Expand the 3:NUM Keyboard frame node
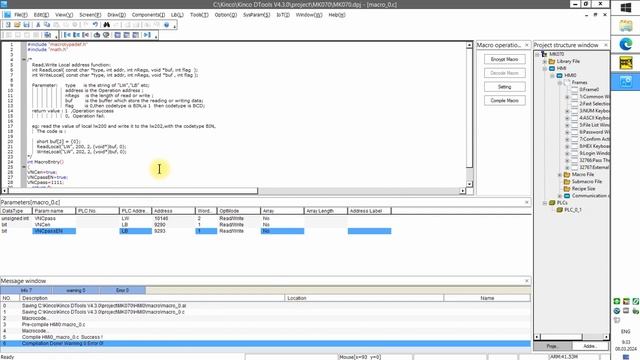The height and width of the screenshot is (360, 640). 567,111
